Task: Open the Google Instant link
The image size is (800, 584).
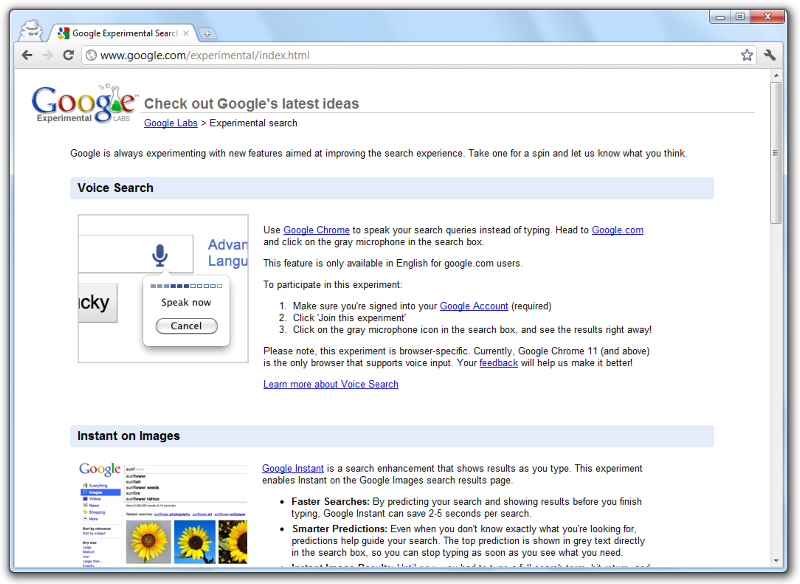Action: (x=293, y=468)
